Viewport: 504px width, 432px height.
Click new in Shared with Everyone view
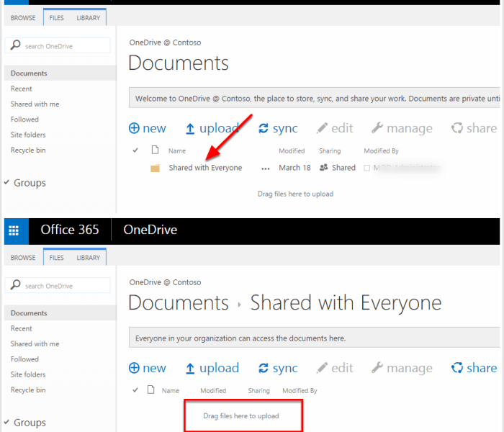[148, 368]
